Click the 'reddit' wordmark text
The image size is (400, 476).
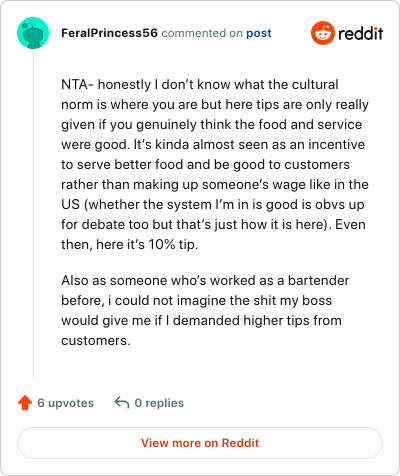pos(361,33)
